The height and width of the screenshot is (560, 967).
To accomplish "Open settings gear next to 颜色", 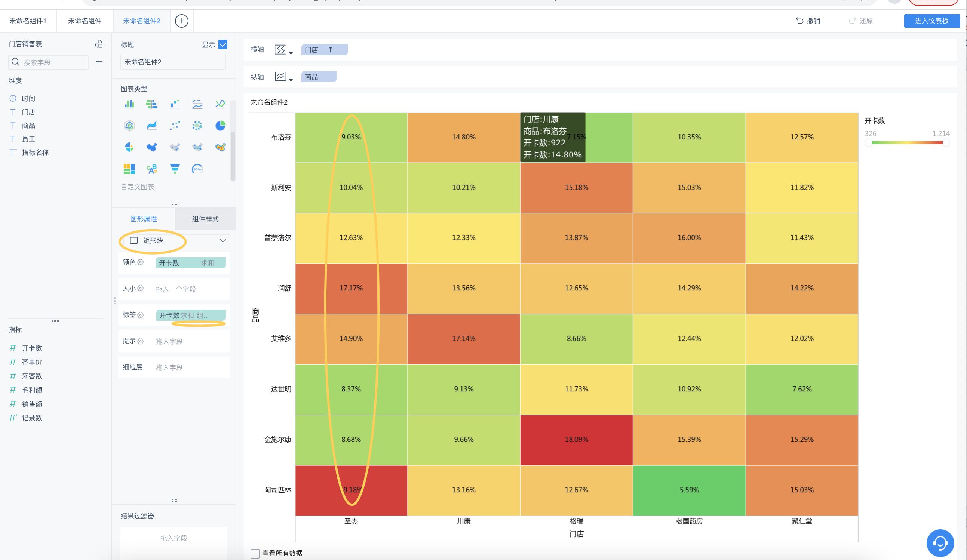I will click(141, 262).
